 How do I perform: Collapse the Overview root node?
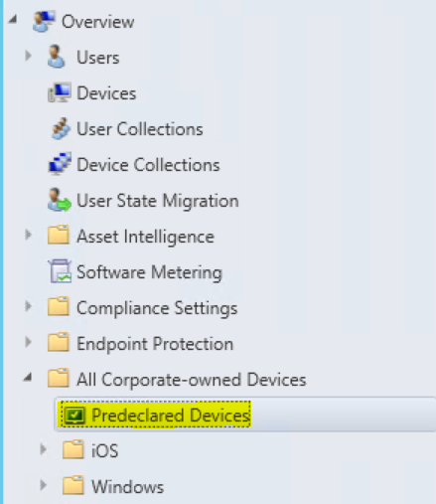tap(13, 20)
